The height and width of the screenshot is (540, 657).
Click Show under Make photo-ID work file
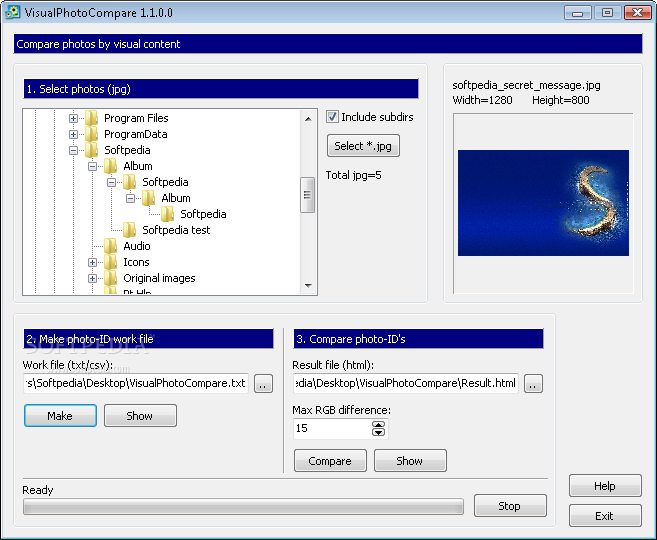[x=140, y=416]
